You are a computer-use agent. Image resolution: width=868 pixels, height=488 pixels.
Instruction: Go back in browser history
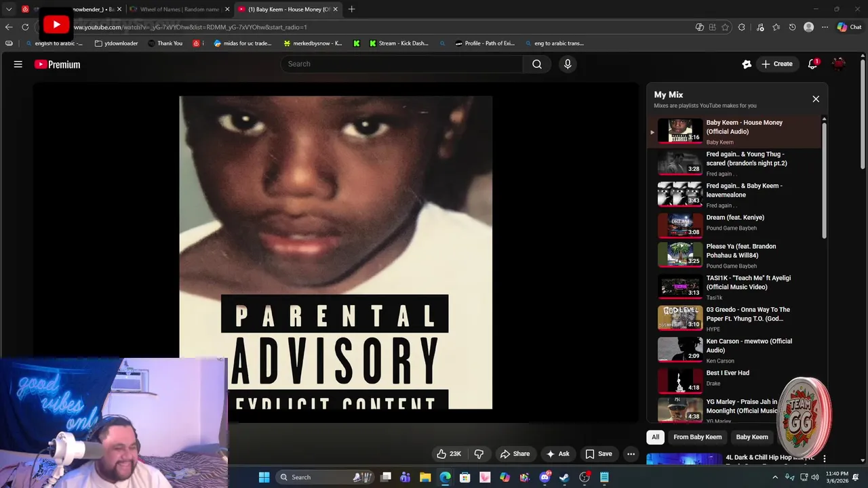9,27
